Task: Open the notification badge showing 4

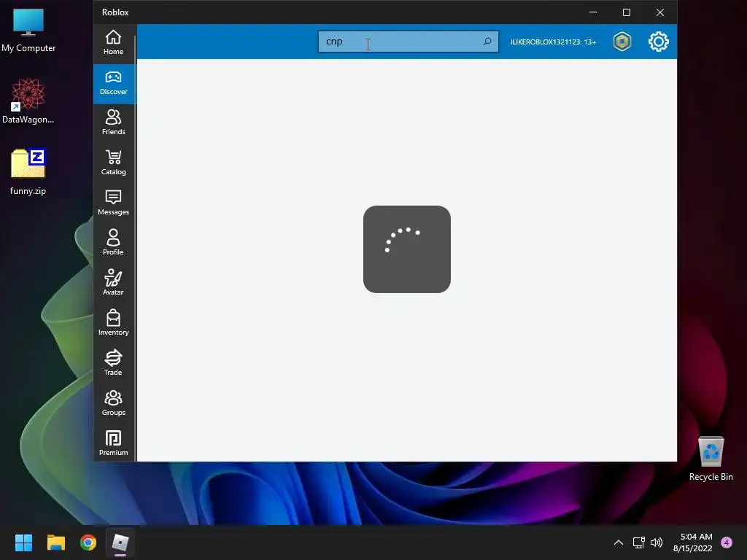Action: (x=727, y=542)
